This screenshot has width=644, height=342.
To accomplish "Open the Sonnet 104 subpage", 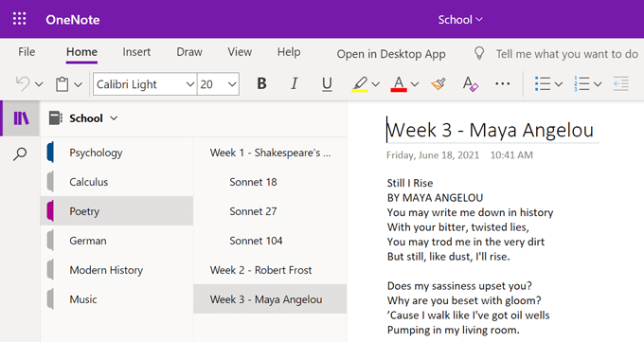I will [270, 241].
